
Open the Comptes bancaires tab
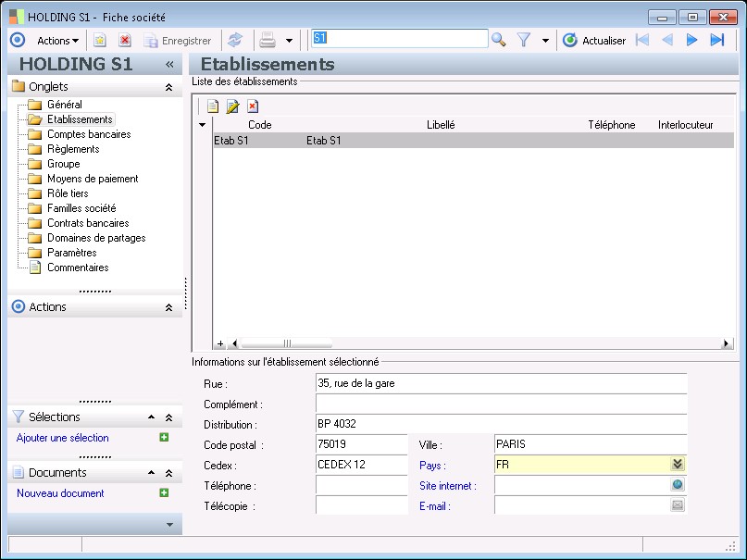click(x=89, y=134)
